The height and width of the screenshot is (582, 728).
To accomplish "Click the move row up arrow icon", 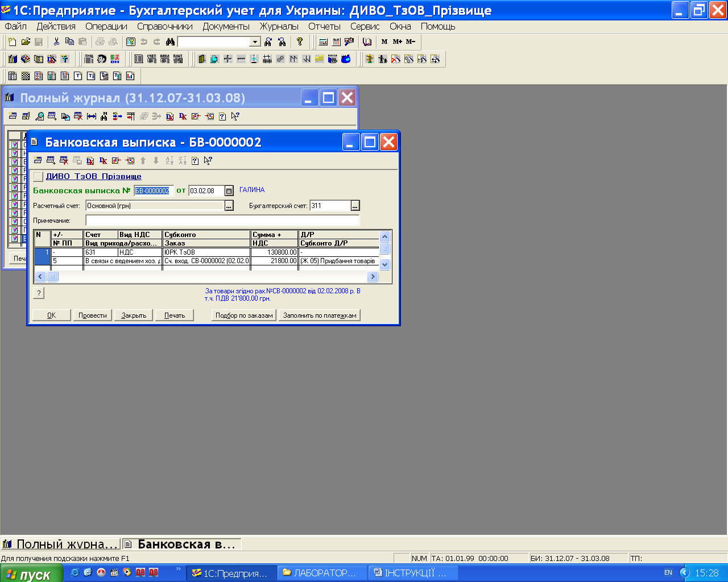I will (143, 161).
